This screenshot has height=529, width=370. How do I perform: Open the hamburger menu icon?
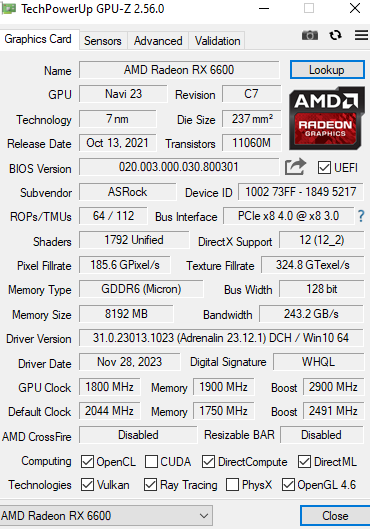(361, 35)
